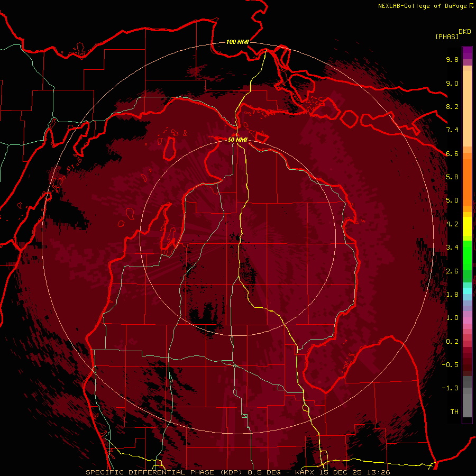Click the 100 NMI range ring label
Image resolution: width=476 pixels, height=476 pixels.
tap(237, 42)
